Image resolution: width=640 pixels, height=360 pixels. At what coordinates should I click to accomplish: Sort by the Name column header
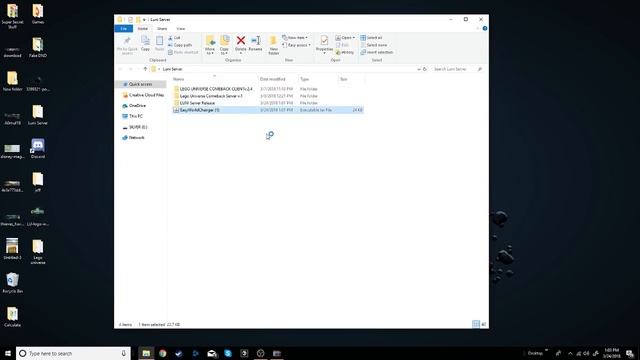tap(214, 79)
